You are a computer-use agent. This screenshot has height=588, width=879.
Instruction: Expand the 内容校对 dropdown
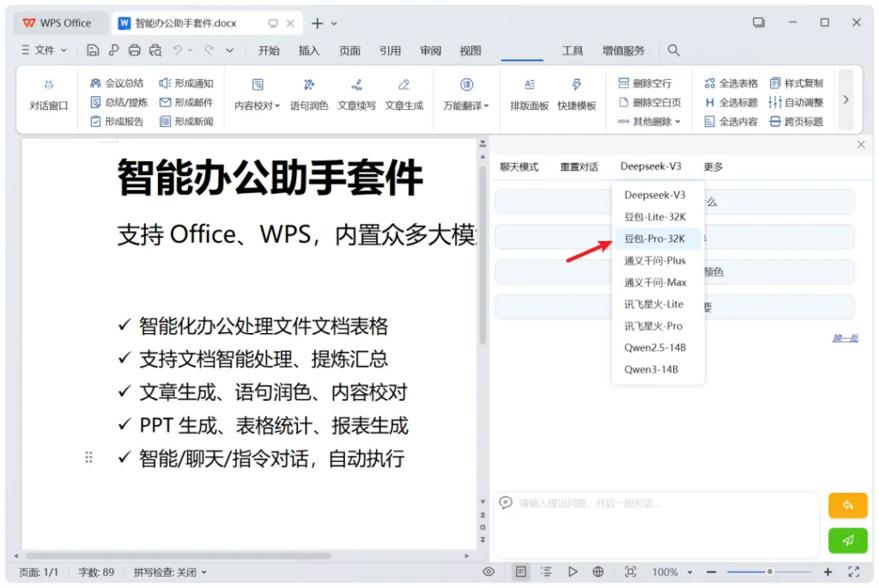coord(258,106)
